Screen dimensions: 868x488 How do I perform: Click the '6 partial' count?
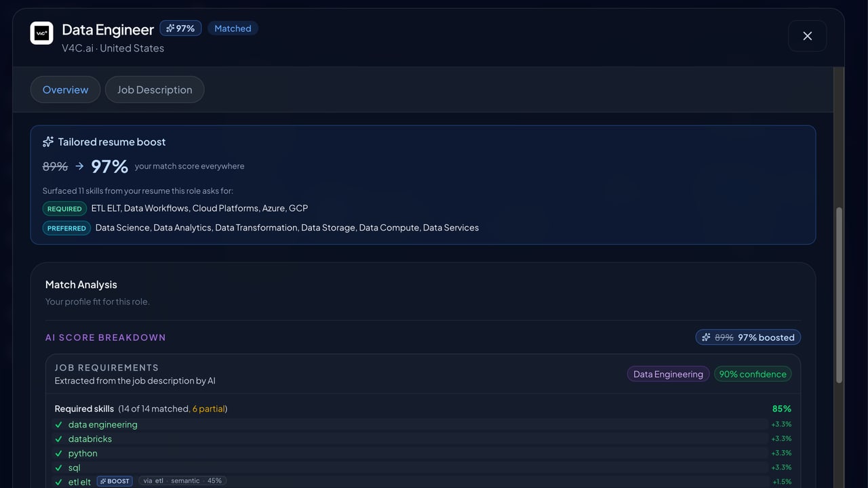pyautogui.click(x=208, y=409)
